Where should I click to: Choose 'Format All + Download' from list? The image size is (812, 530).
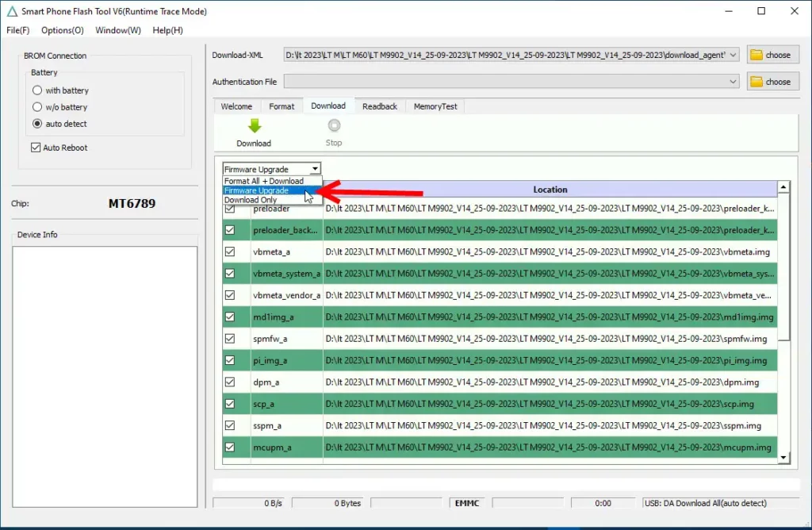coord(263,181)
